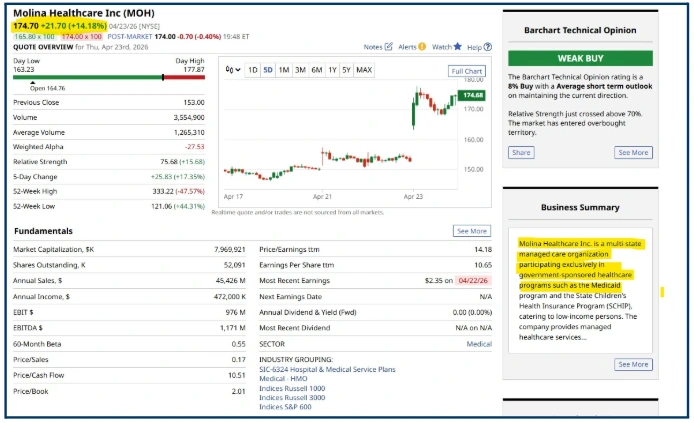Image resolution: width=694 pixels, height=423 pixels.
Task: Open SIC-6324 Hospital & Medical Service Plans link
Action: pyautogui.click(x=328, y=369)
